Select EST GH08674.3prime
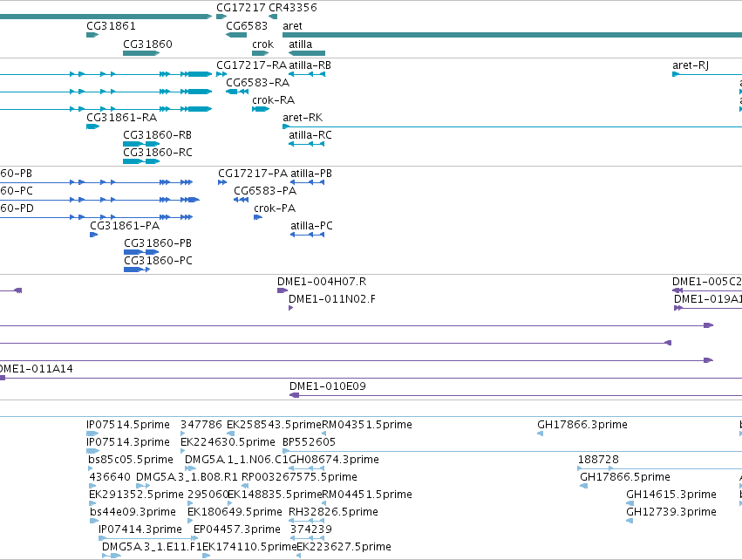The image size is (742, 560). pyautogui.click(x=307, y=468)
